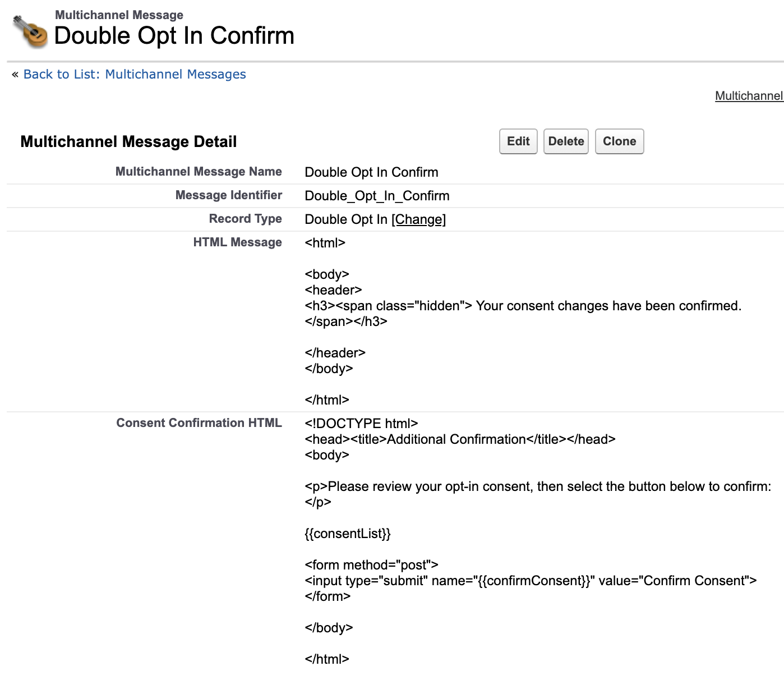
Task: Click the form method="post" line
Action: (x=371, y=565)
